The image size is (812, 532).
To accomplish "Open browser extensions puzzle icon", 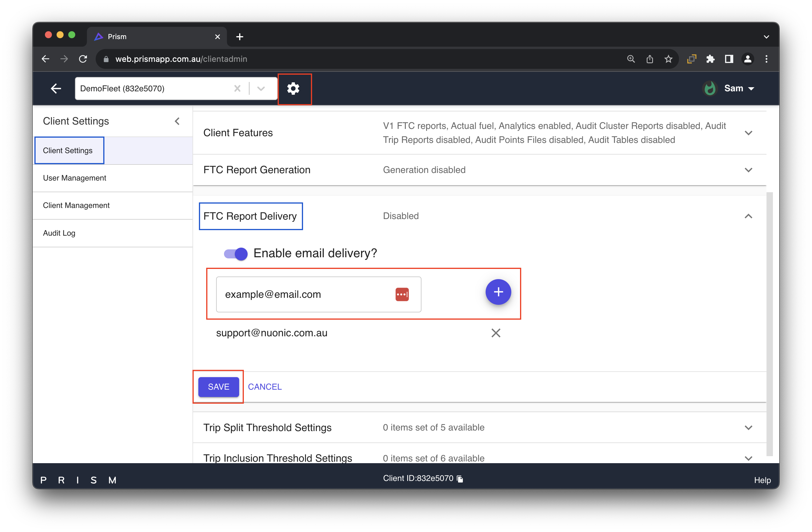I will (x=710, y=59).
